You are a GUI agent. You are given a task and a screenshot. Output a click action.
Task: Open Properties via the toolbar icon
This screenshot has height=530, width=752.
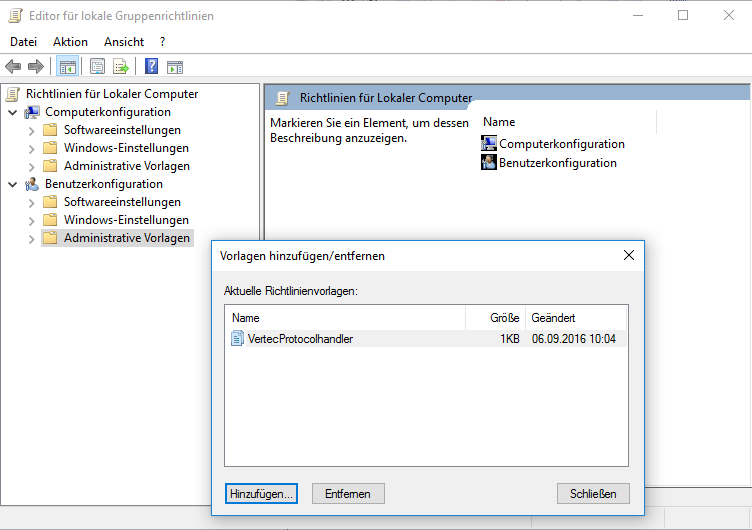(97, 67)
